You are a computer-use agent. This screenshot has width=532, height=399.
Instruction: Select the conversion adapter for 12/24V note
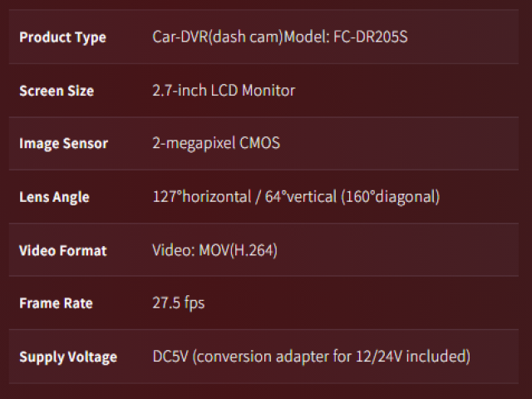click(332, 357)
